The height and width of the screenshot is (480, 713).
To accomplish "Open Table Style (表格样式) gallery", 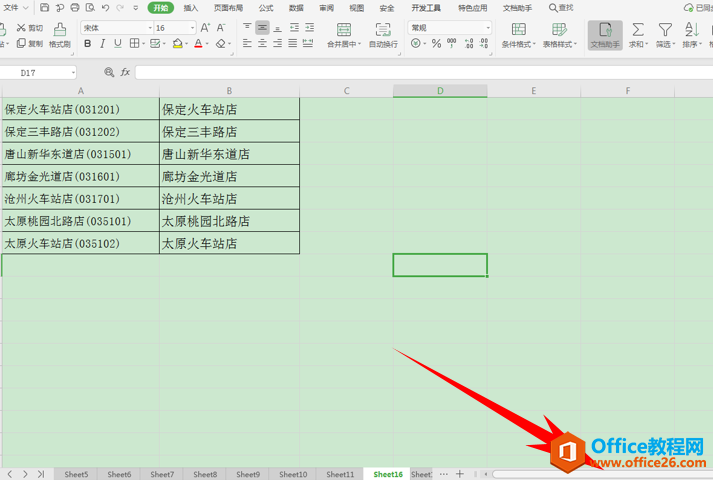I will click(x=559, y=35).
